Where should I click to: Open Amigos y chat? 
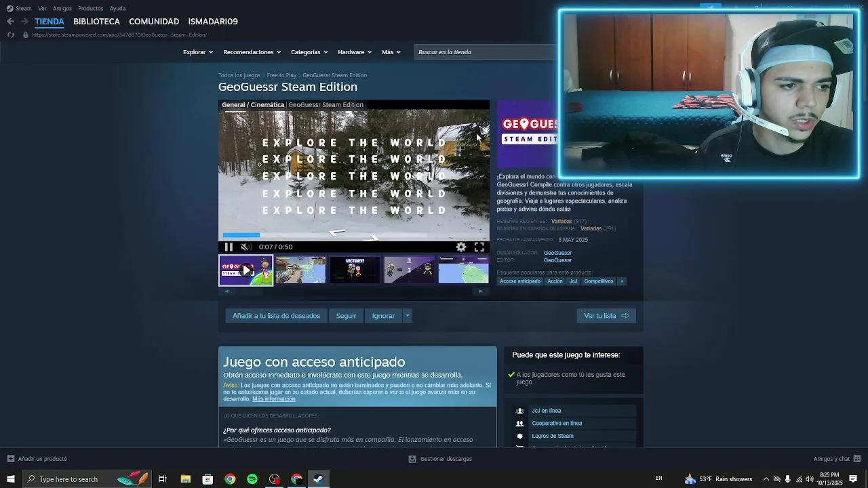click(x=837, y=459)
